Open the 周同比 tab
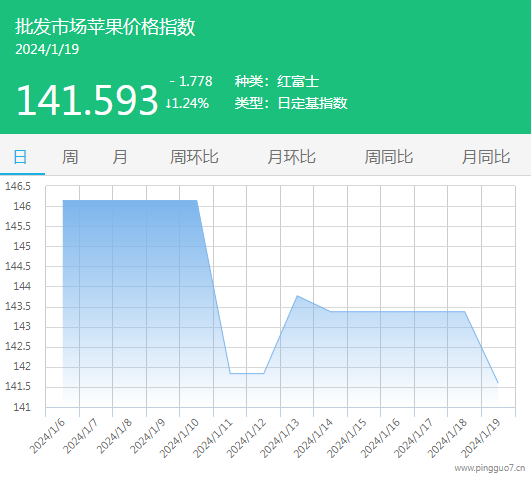The width and height of the screenshot is (531, 479). tap(388, 157)
